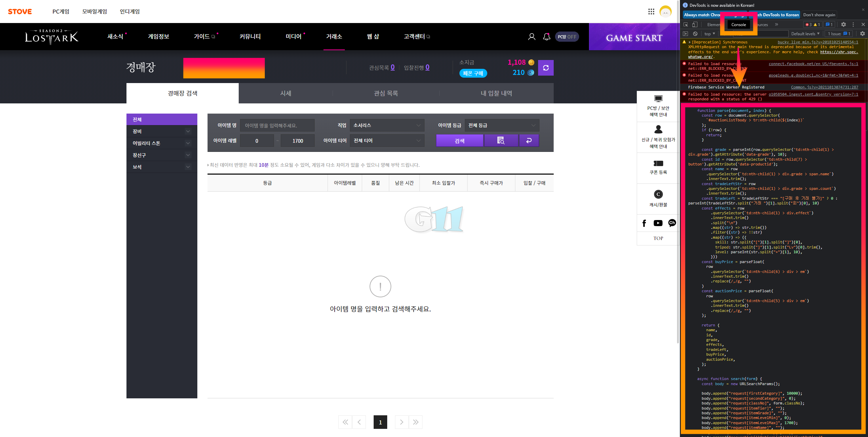Open the STOVE apps grid icon

click(x=651, y=12)
